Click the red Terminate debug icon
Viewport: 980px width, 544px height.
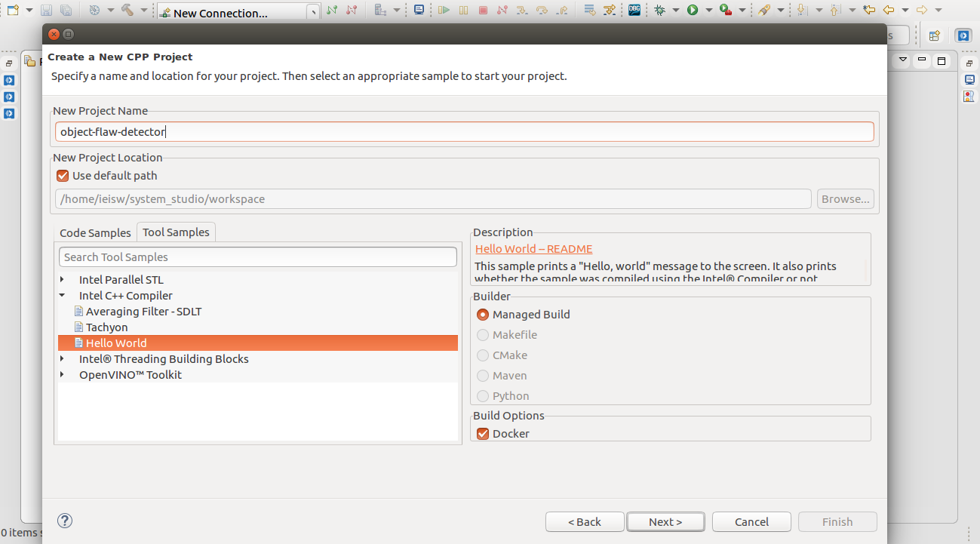click(x=483, y=11)
